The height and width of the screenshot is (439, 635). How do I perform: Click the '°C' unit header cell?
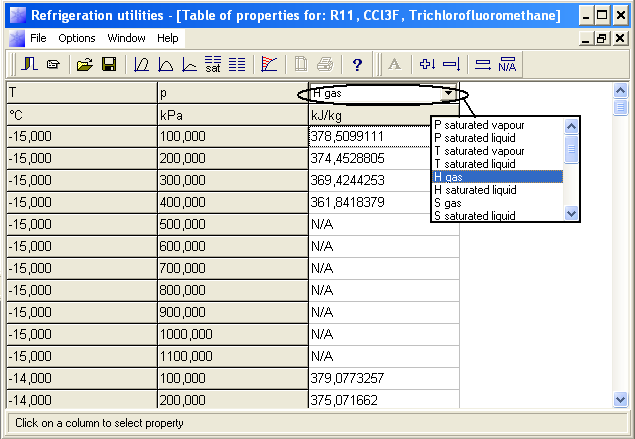click(82, 115)
